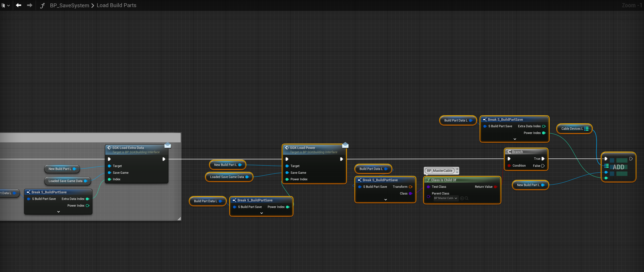644x272 pixels.
Task: Open the Parent Class BP Master Cable dropdown
Action: (x=446, y=198)
